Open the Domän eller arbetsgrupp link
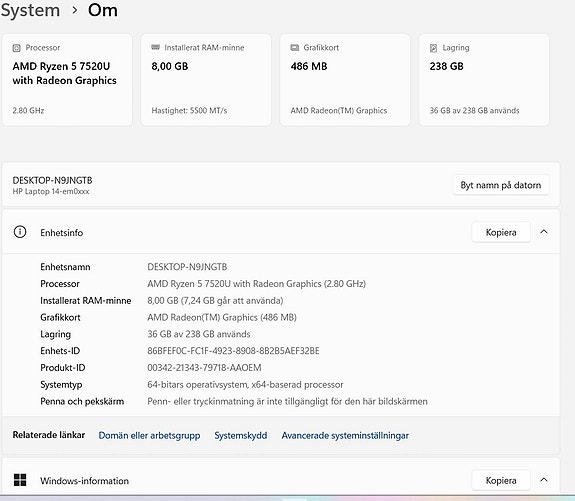Viewport: 575px width, 501px height. [x=149, y=435]
